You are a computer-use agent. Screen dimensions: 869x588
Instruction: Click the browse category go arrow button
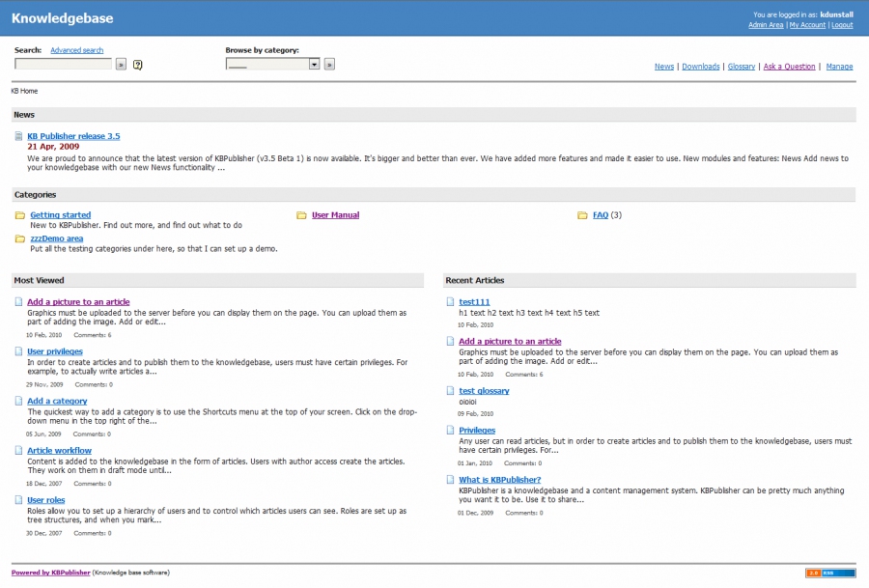329,65
